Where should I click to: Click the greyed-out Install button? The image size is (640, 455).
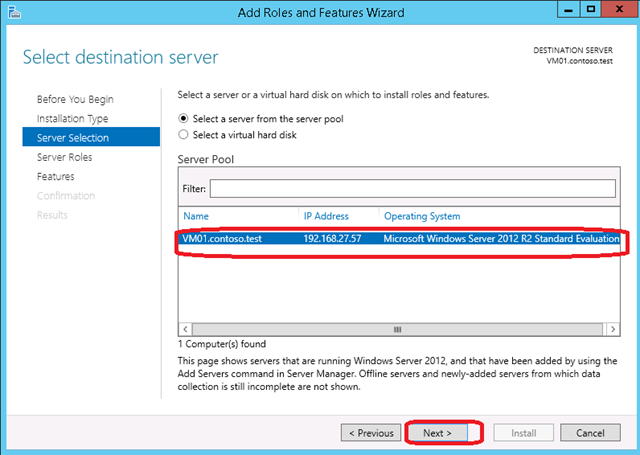click(x=524, y=433)
